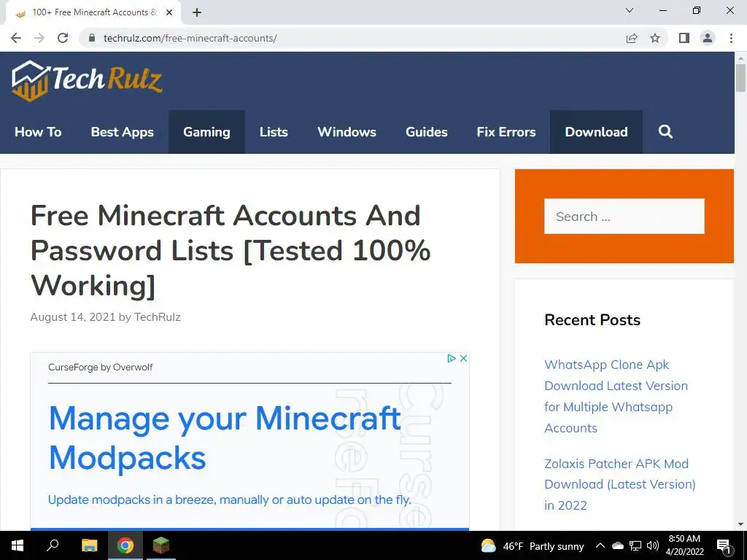This screenshot has width=747, height=560.
Task: Open the weather widget showing 46°F
Action: [532, 546]
